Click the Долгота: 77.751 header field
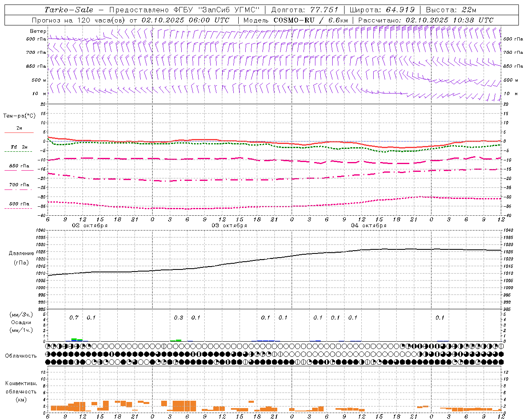525x420 pixels. 305,10
